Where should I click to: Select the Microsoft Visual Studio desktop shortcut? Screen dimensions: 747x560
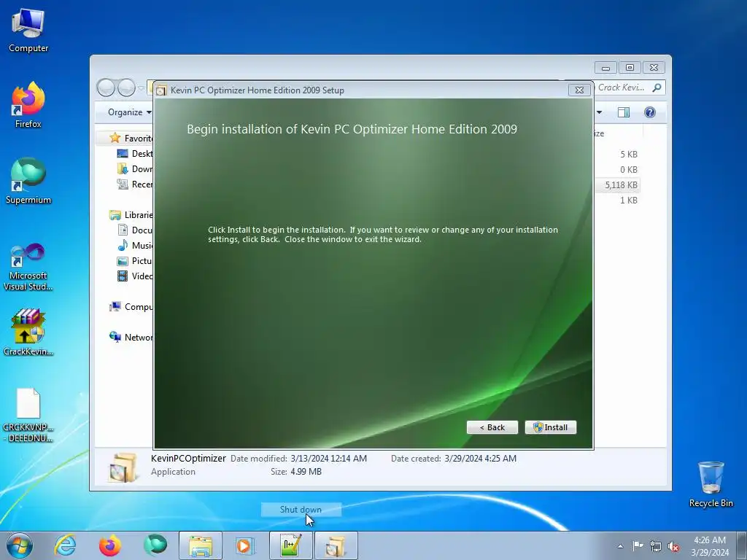[x=28, y=267]
